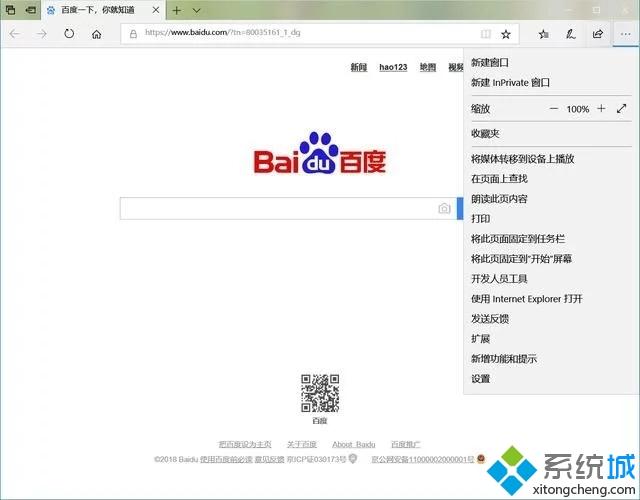The width and height of the screenshot is (640, 500).
Task: Decrease zoom with the minus button
Action: tap(553, 109)
